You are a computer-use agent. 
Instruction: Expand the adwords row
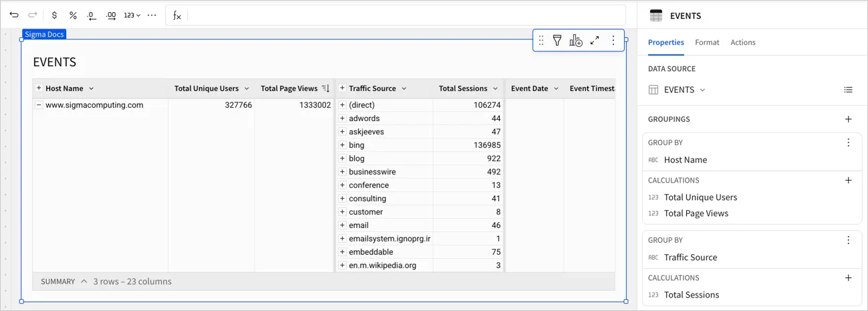click(342, 118)
